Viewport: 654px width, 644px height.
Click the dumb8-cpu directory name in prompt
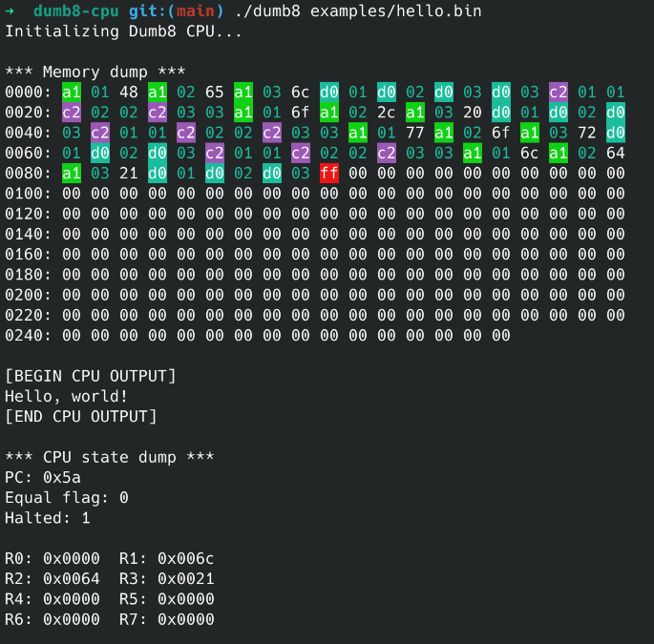click(x=75, y=11)
